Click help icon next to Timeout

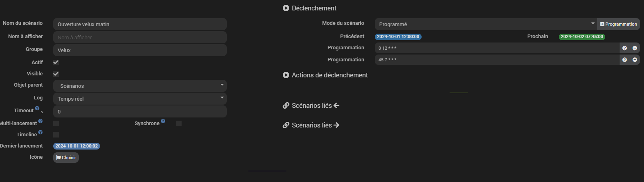37,108
